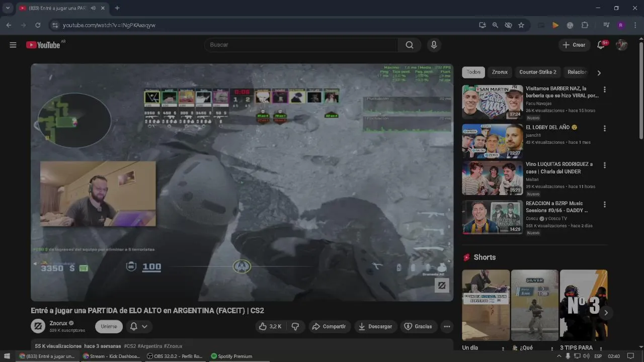Image resolution: width=644 pixels, height=362 pixels.
Task: Open options menu for Visitamos BARBER NAZ video
Action: tap(604, 89)
